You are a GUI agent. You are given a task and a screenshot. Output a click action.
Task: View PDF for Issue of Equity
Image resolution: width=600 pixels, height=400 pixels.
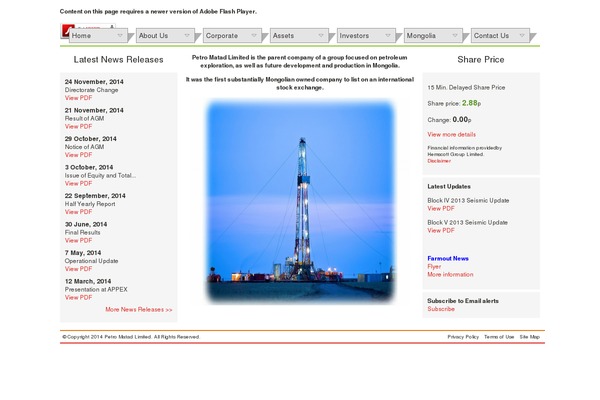click(x=78, y=183)
